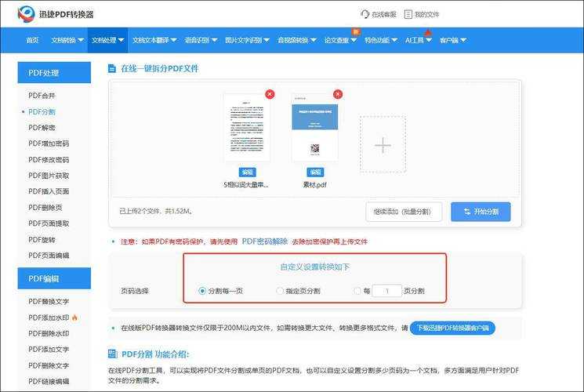
Task: Open PDF页面编辑 in sidebar
Action: click(x=49, y=256)
